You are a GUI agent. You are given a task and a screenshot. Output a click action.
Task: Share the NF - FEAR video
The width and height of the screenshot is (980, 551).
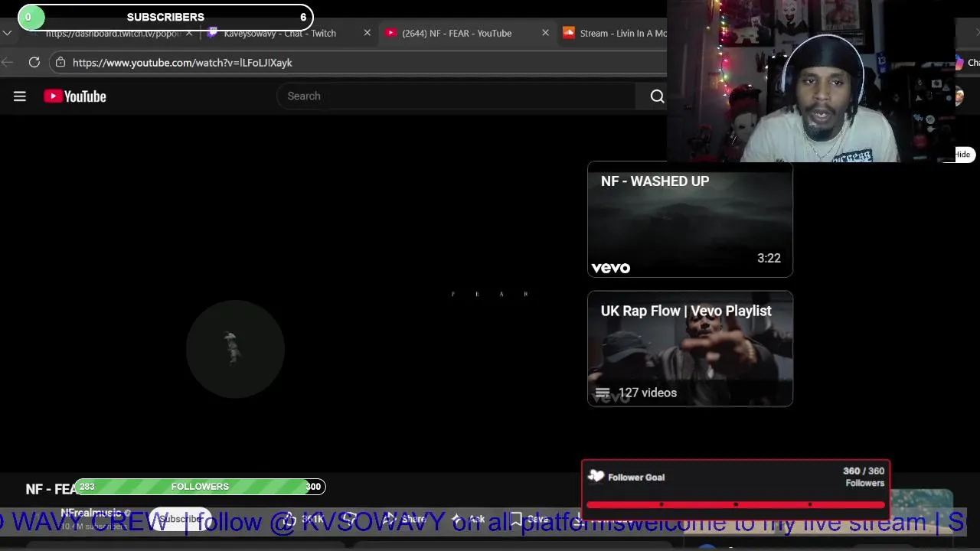405,519
